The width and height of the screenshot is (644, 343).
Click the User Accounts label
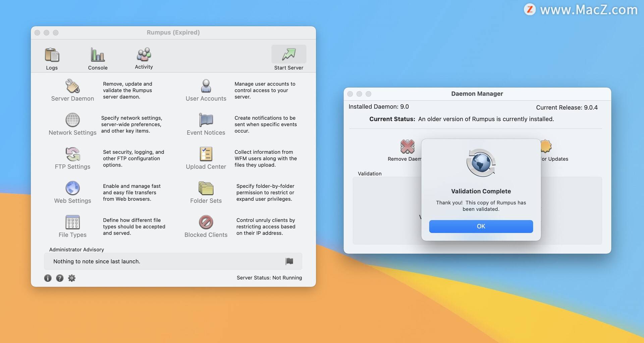206,99
